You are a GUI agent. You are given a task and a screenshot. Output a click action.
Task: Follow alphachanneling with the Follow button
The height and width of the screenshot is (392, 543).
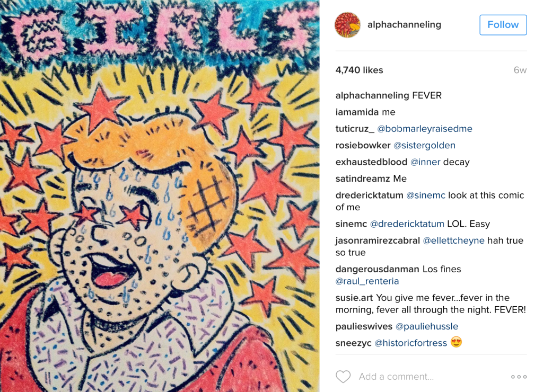(503, 25)
